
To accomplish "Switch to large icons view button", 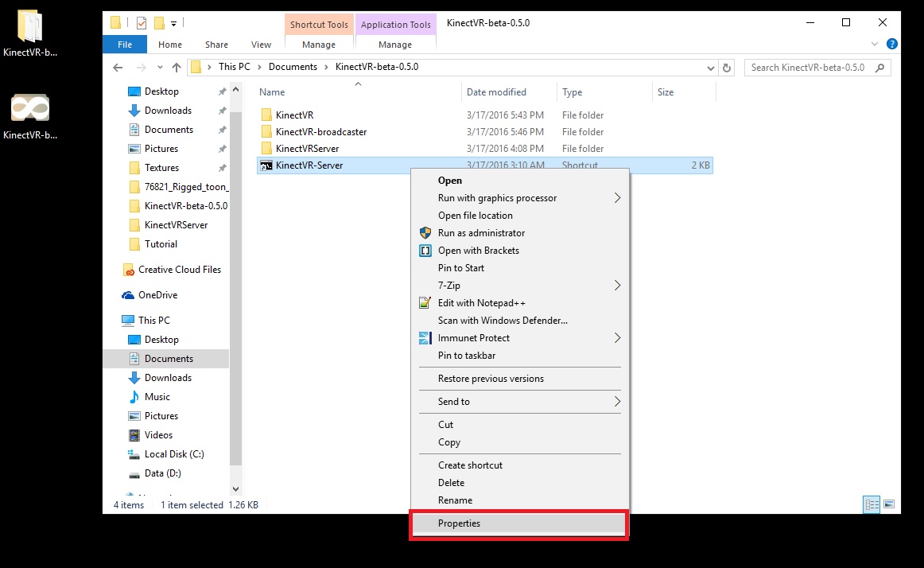I will click(x=889, y=504).
